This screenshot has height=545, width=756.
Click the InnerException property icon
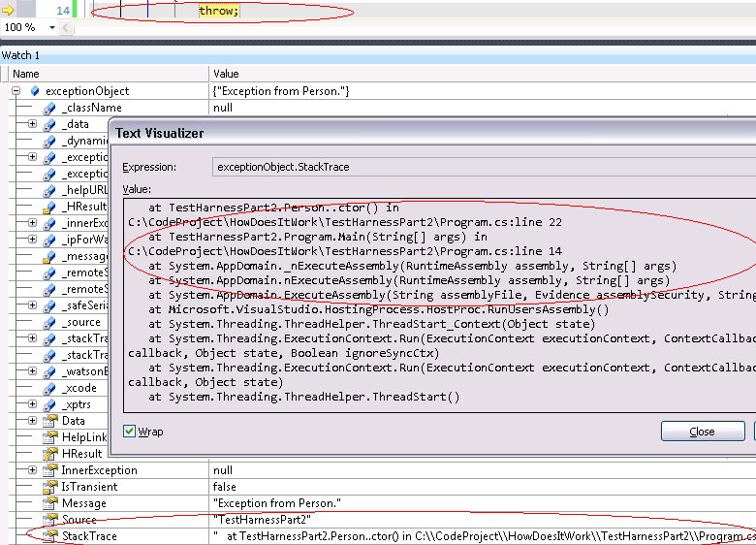click(x=50, y=470)
